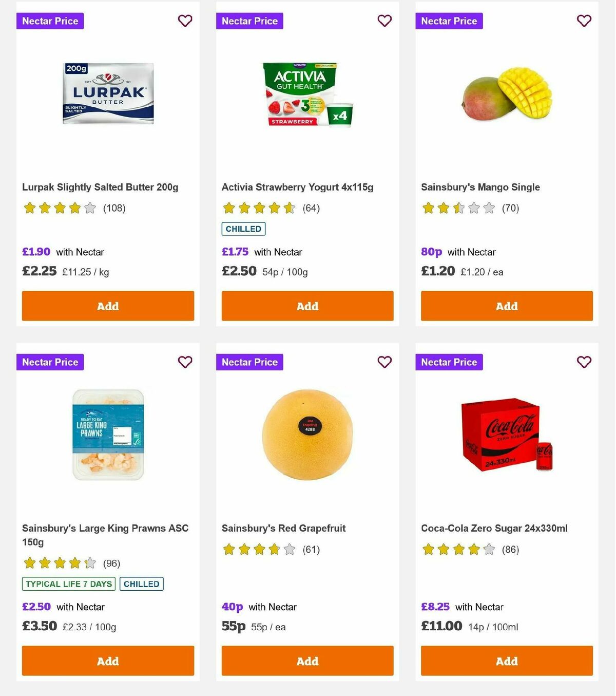
Task: Toggle the wishlist heart for Sainsbury's Mango Single
Action: pos(584,21)
